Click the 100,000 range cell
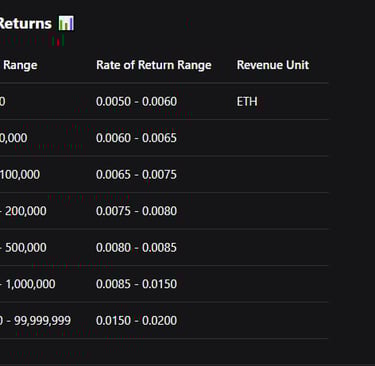Image resolution: width=375 pixels, height=366 pixels. [20, 175]
